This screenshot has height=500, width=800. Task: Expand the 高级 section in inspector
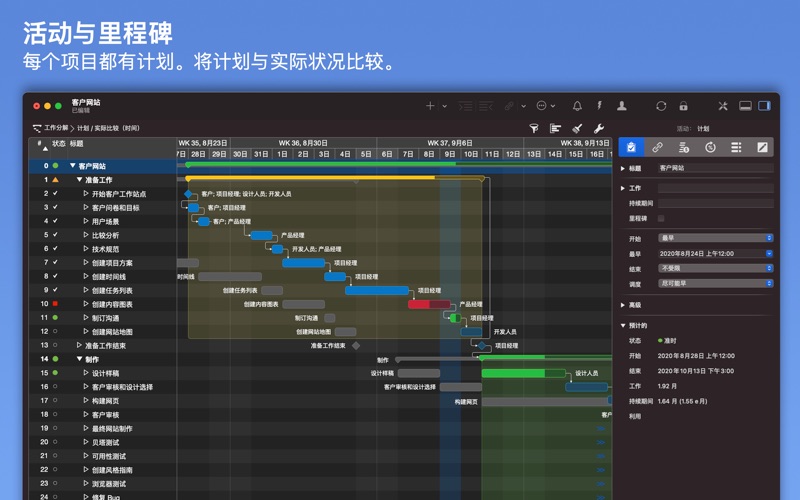coord(624,305)
